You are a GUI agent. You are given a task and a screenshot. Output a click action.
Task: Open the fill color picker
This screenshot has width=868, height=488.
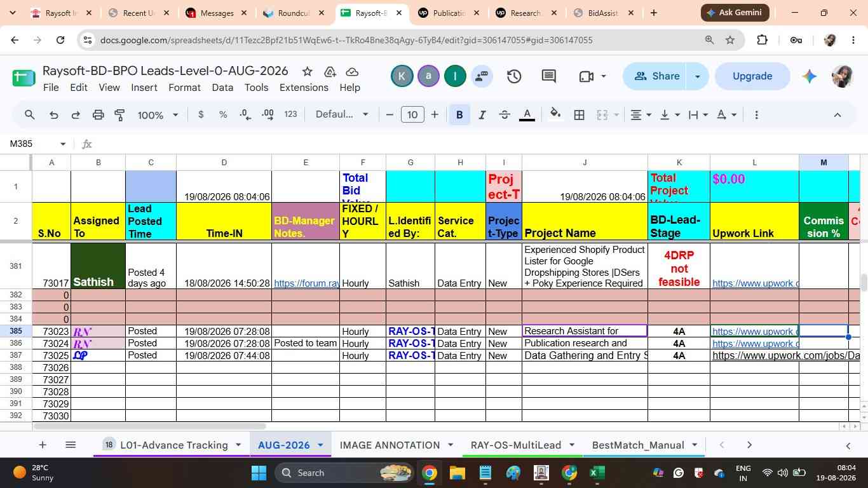pos(555,115)
